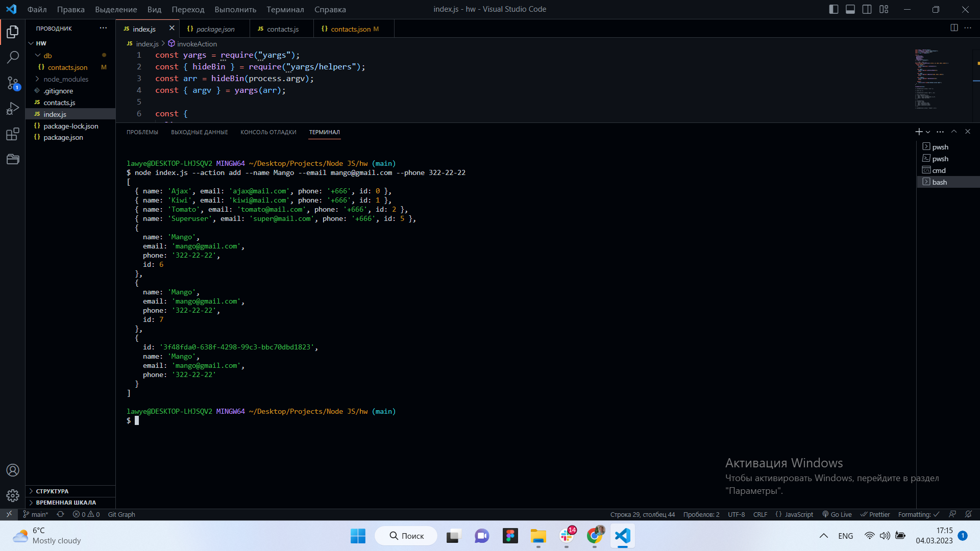
Task: Click the main branch indicator
Action: (36, 514)
